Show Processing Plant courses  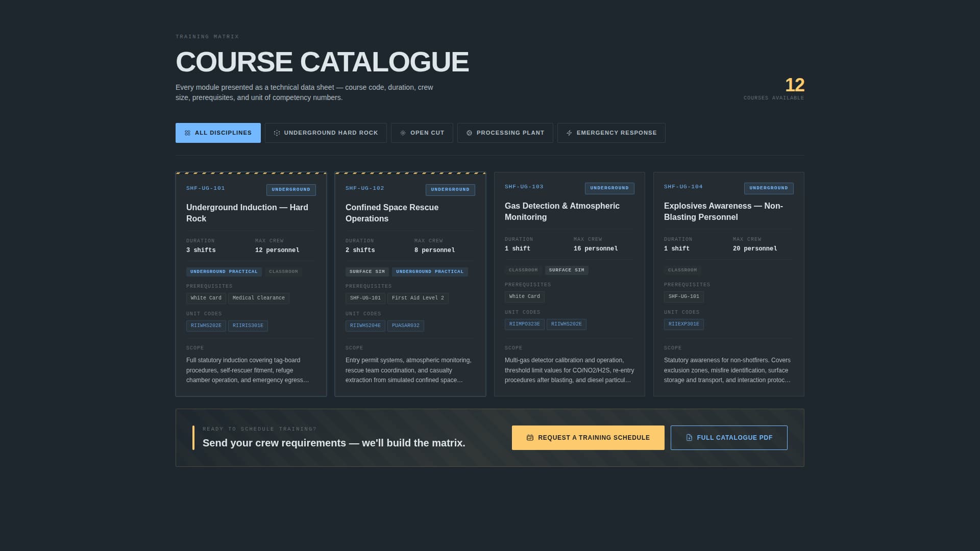[505, 133]
